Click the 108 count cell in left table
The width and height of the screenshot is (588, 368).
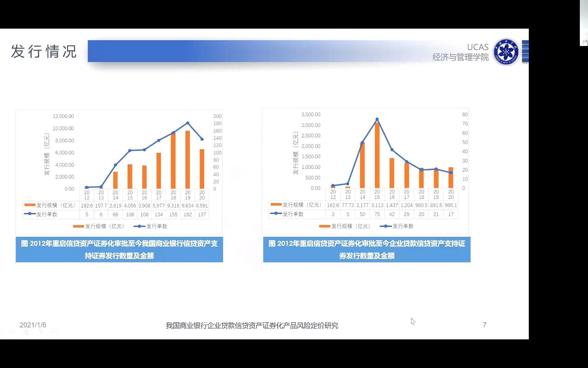(144, 214)
